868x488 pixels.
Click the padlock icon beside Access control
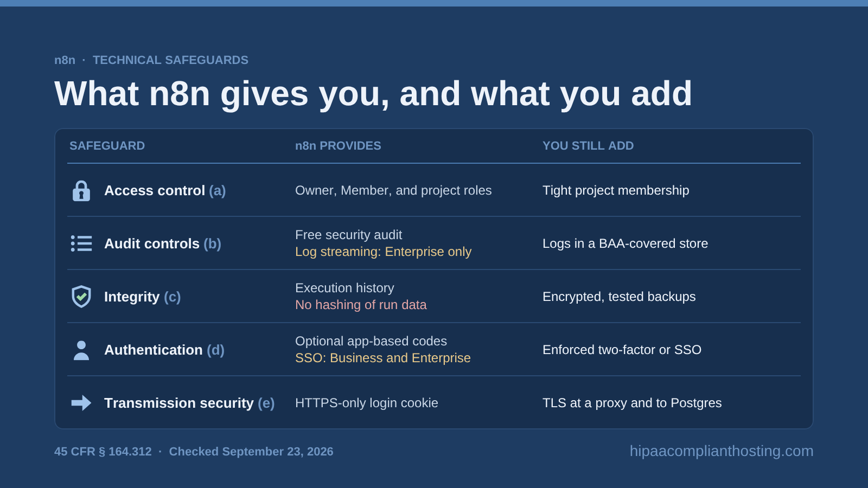click(x=81, y=191)
